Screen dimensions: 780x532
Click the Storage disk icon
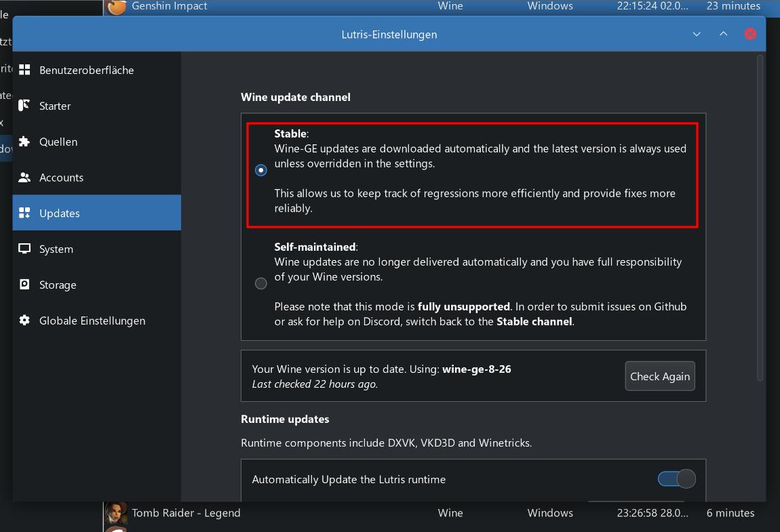(x=24, y=285)
